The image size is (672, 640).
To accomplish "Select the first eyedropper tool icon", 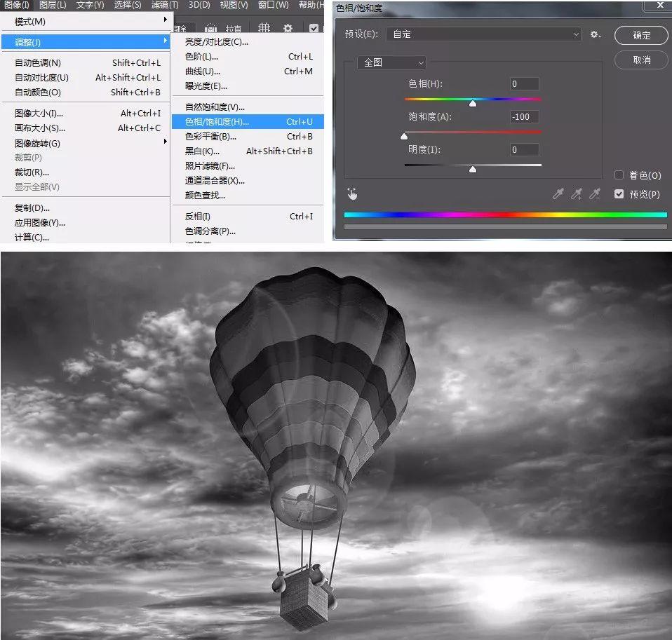I will point(558,194).
